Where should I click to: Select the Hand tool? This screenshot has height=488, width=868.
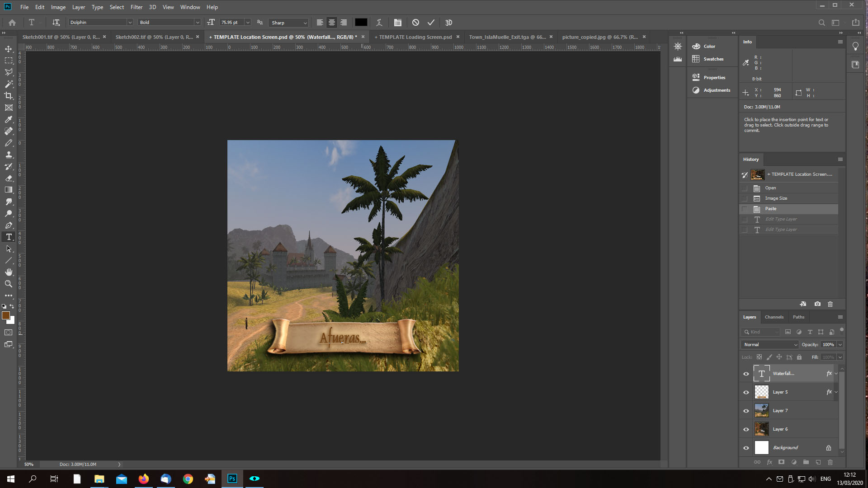9,272
